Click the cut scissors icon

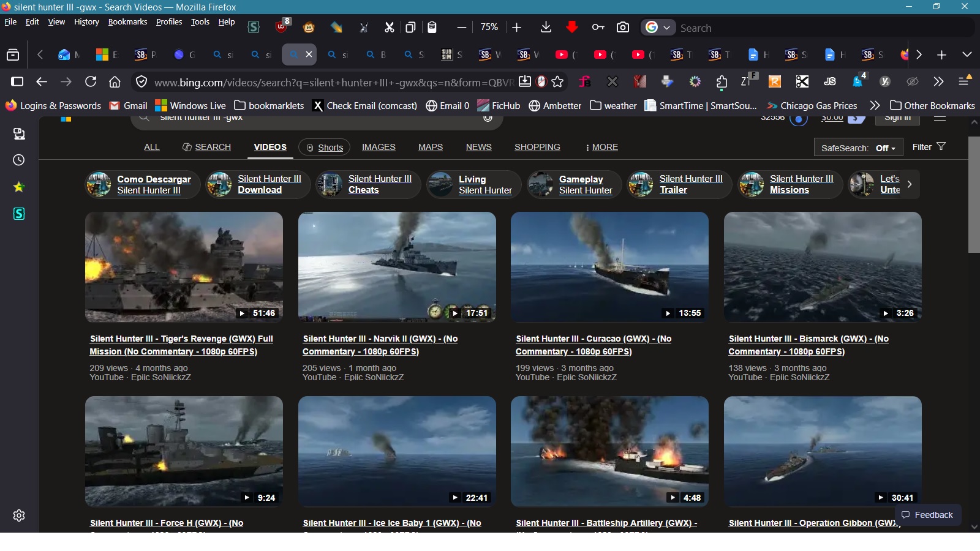[390, 27]
